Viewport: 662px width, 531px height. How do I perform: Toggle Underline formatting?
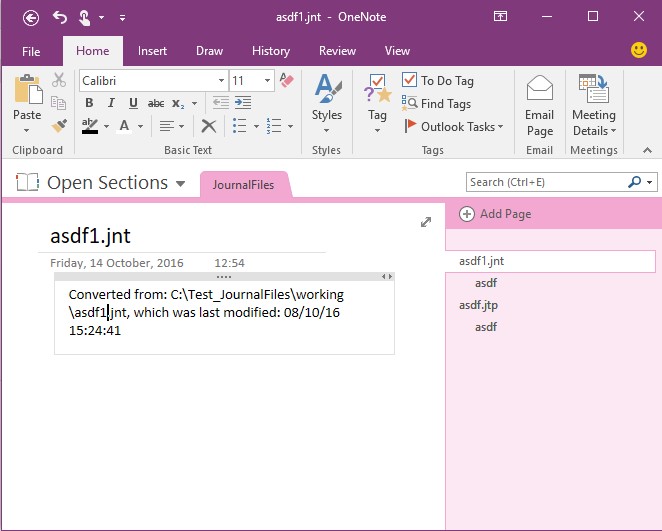[133, 103]
